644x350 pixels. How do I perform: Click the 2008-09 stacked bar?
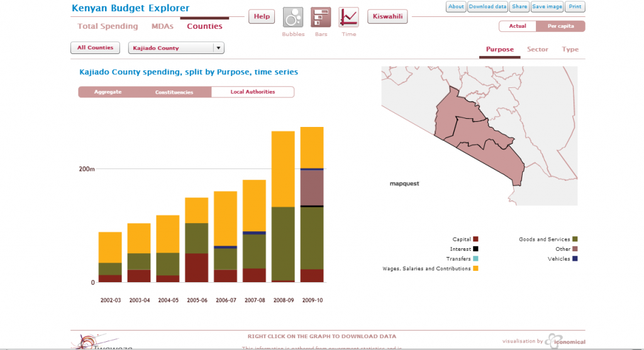283,207
